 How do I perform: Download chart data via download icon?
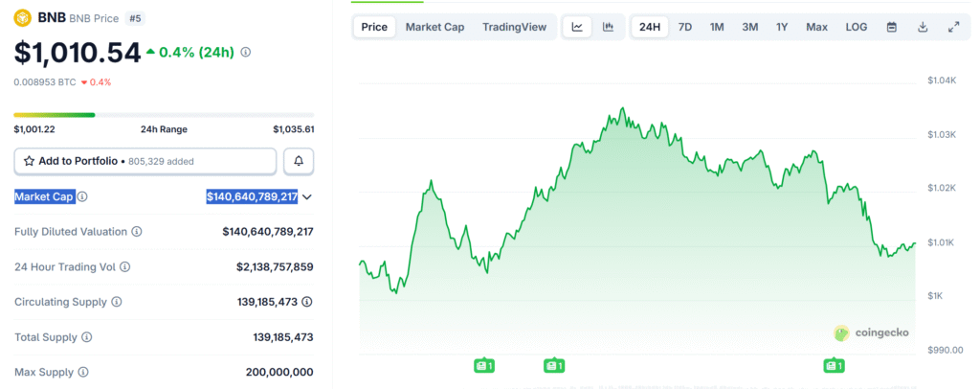pyautogui.click(x=923, y=27)
